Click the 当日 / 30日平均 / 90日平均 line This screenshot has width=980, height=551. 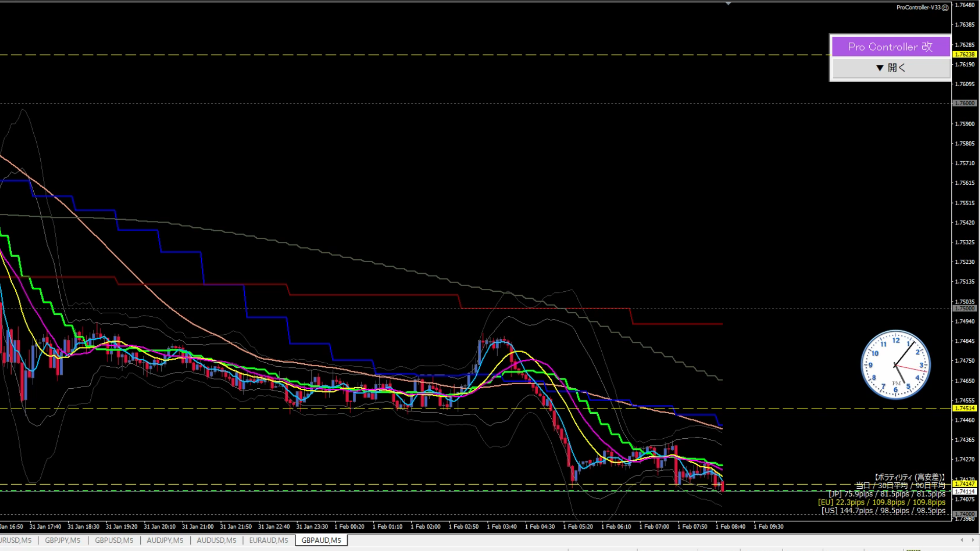point(900,486)
